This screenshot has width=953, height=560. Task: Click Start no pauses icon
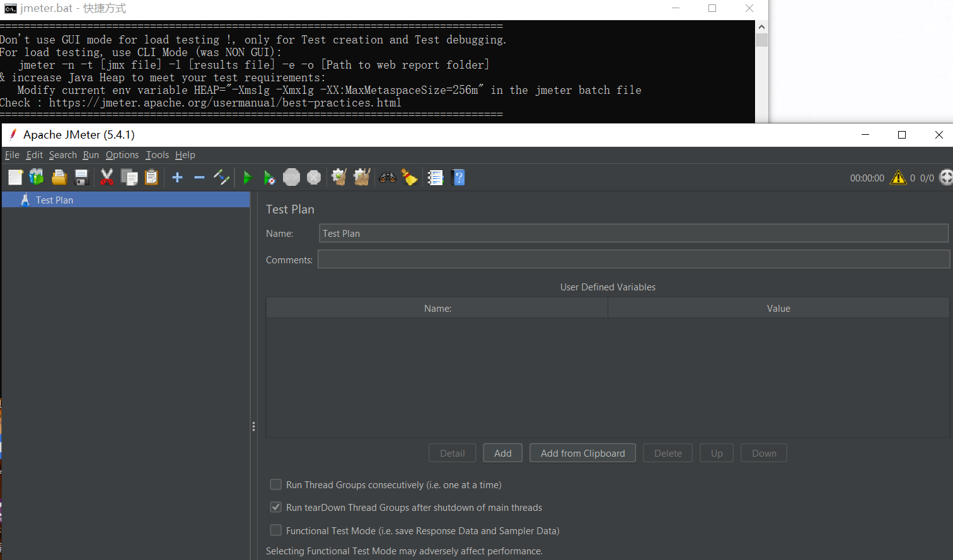(270, 178)
